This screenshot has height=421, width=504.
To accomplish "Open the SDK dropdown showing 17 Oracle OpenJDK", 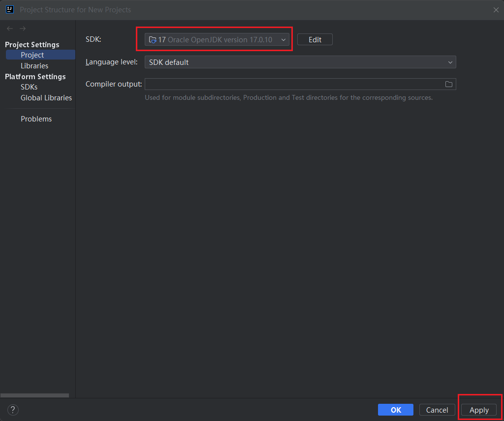I will coord(217,39).
